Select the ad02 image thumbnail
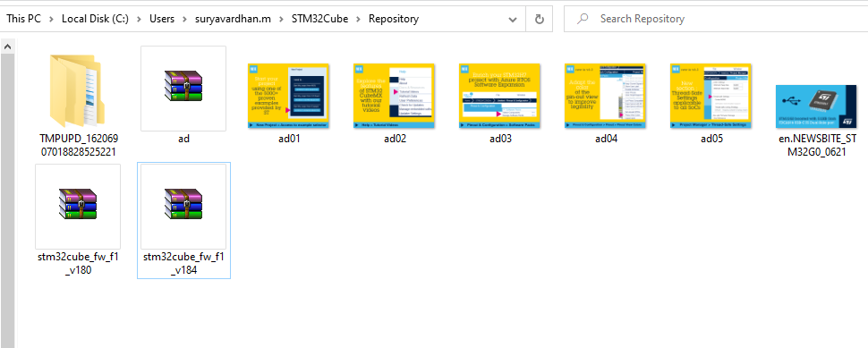 [395, 96]
